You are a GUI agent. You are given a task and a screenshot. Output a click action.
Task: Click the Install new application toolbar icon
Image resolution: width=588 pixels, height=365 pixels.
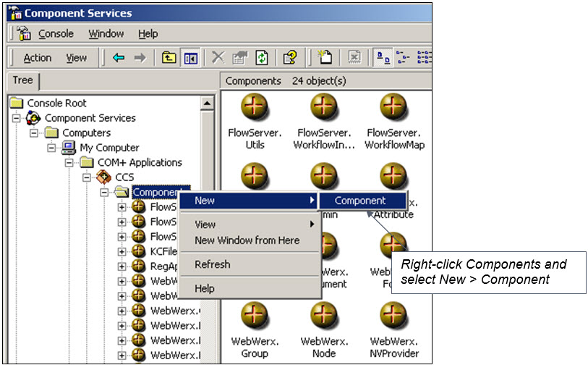coord(325,57)
